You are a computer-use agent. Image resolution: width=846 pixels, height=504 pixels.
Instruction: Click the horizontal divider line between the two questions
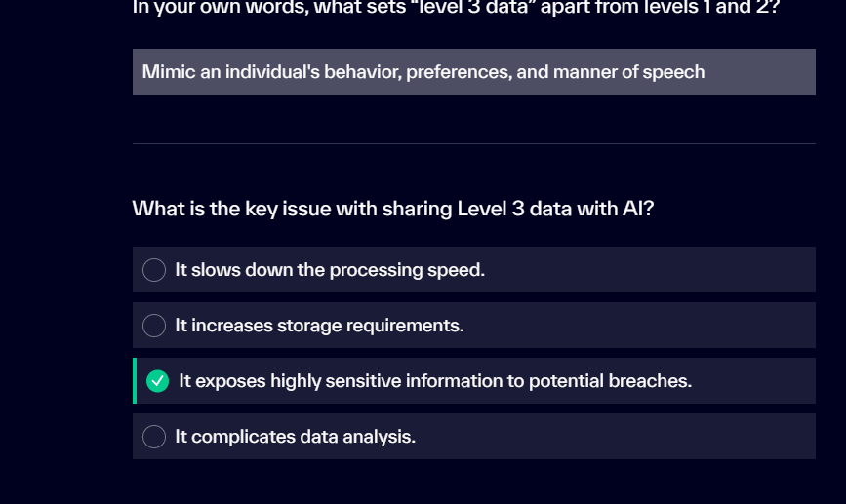(473, 144)
